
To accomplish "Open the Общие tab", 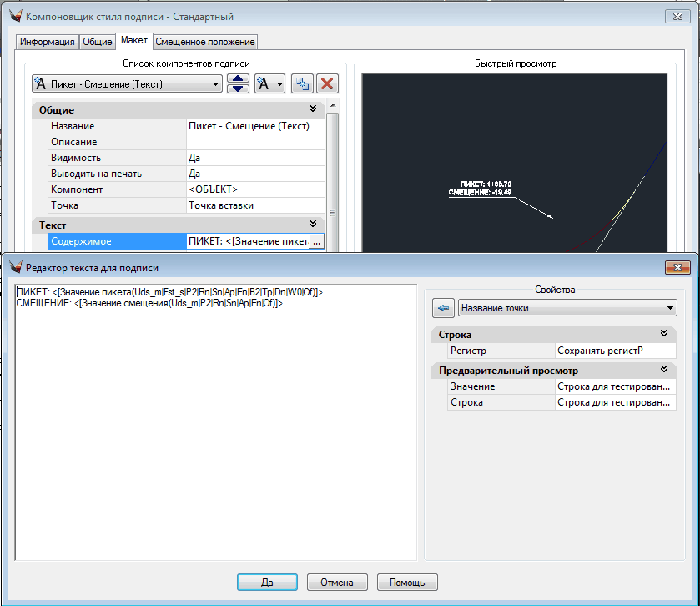I will coord(97,42).
